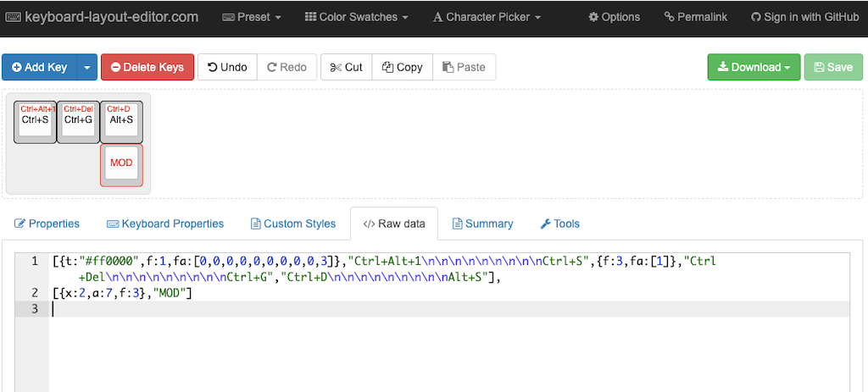Click the document icon on Summary tab

coord(457,224)
